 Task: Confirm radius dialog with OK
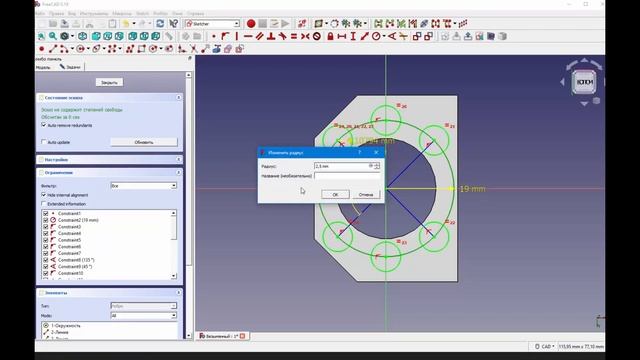click(335, 195)
